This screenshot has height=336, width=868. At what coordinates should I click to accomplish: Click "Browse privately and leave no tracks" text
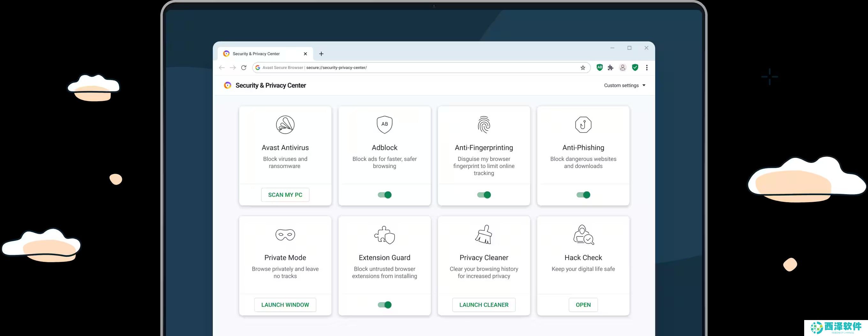pos(285,272)
